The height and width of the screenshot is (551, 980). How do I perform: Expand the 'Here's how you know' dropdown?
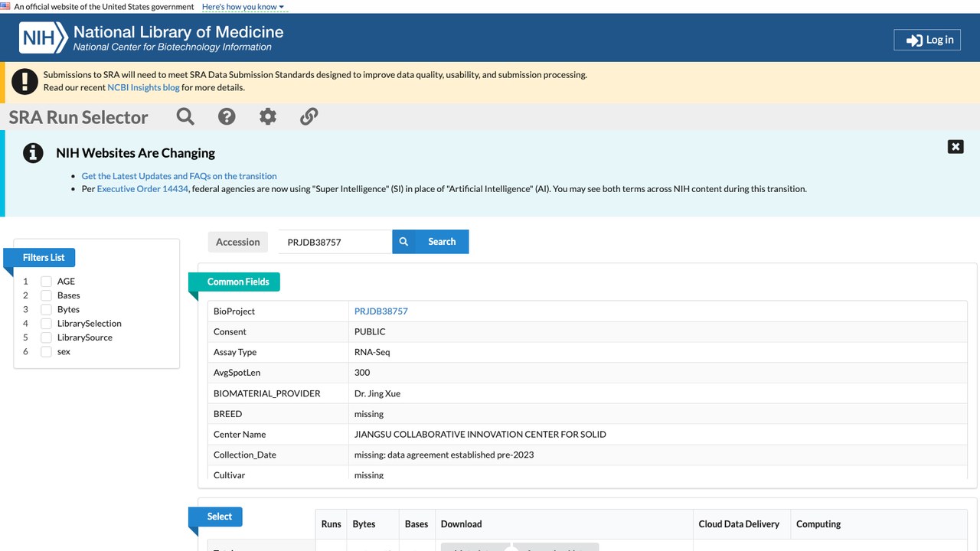tap(243, 7)
